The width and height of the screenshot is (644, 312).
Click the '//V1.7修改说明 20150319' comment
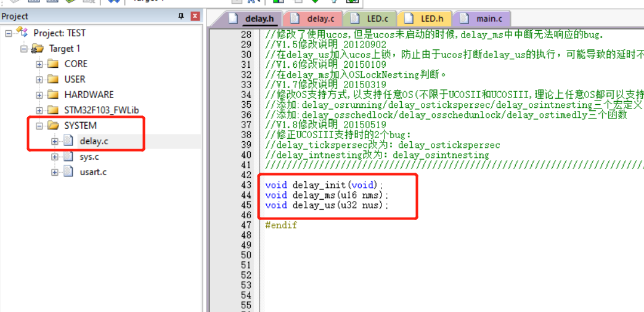(x=325, y=84)
